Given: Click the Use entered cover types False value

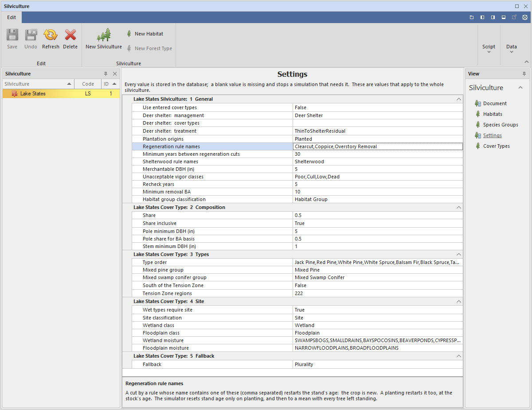Looking at the screenshot, I should (x=378, y=107).
